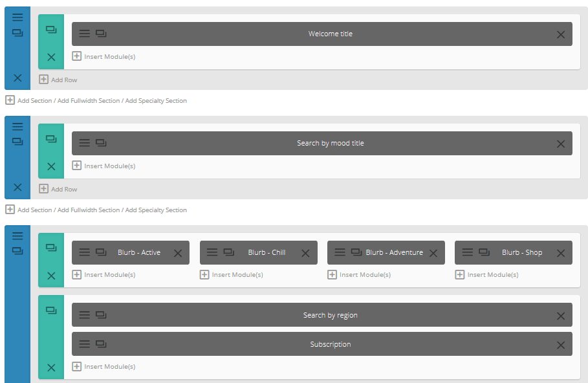
Task: Open Blurb - Adventure module settings icon
Action: pos(340,253)
